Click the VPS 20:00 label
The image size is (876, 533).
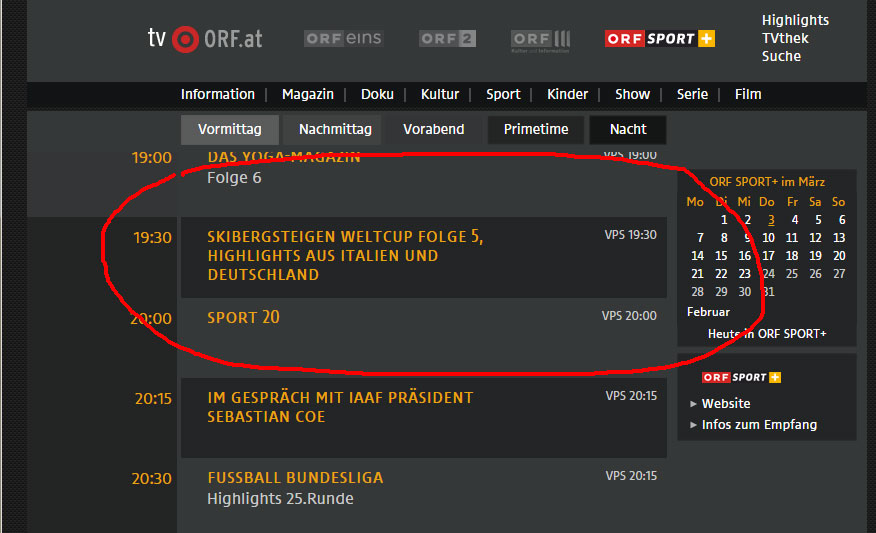[629, 316]
